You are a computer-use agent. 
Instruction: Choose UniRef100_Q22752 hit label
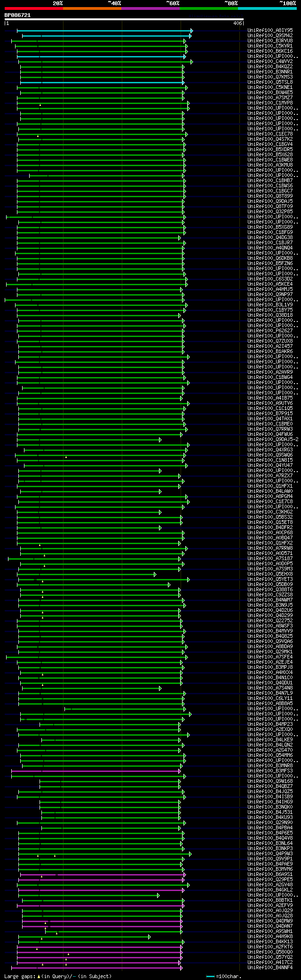[x=270, y=620]
